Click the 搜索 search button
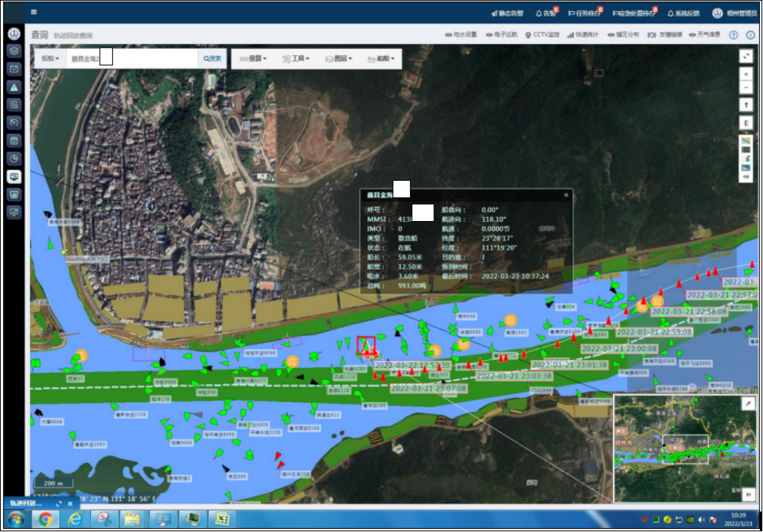This screenshot has width=763, height=532. tap(212, 59)
